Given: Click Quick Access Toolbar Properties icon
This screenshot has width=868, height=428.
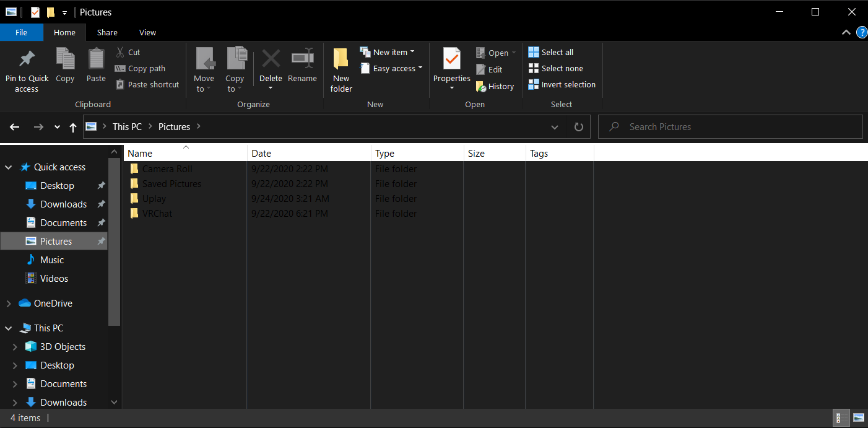Looking at the screenshot, I should coord(35,12).
